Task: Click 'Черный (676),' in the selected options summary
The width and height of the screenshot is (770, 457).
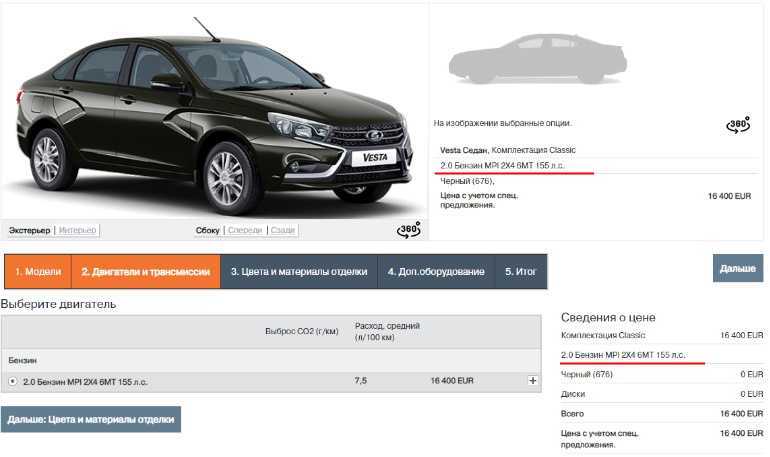Action: point(467,181)
